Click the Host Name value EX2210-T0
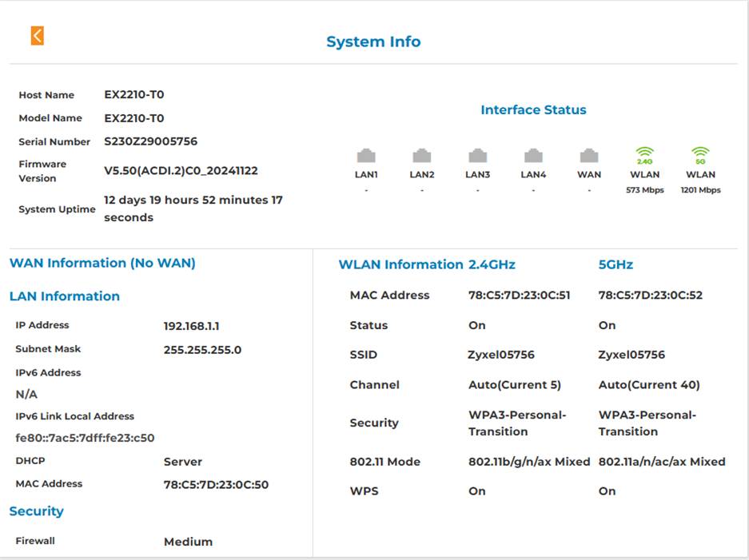The width and height of the screenshot is (749, 560). click(x=134, y=94)
